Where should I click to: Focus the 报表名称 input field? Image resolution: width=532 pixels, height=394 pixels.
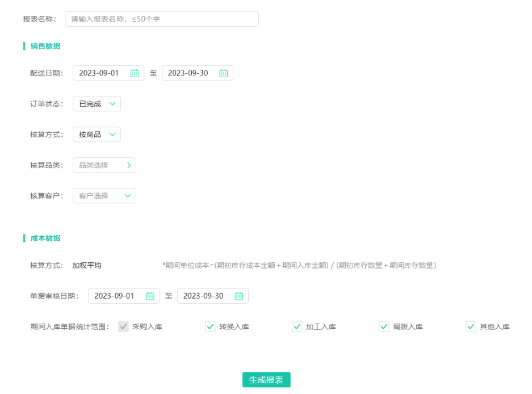162,19
